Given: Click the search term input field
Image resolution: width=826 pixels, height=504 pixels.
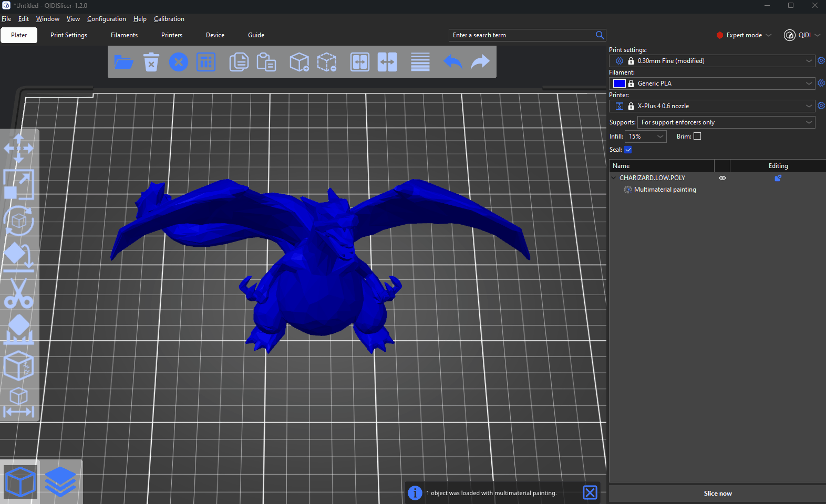Looking at the screenshot, I should click(521, 35).
